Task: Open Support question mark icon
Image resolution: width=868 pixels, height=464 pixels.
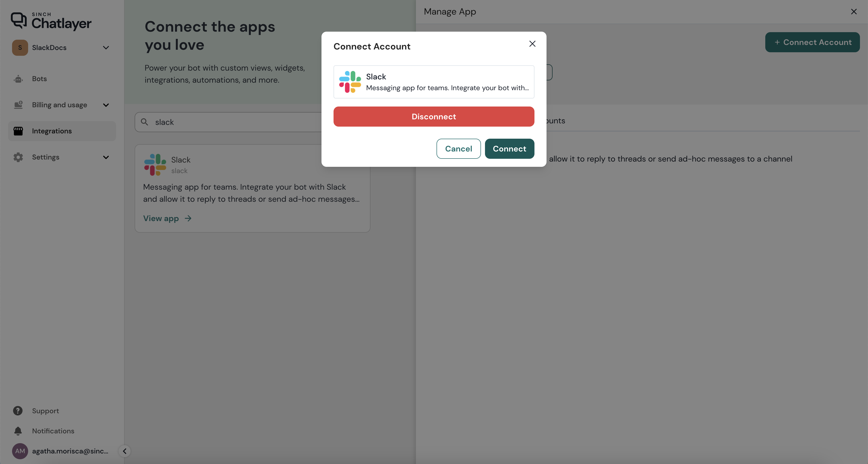Action: tap(18, 411)
